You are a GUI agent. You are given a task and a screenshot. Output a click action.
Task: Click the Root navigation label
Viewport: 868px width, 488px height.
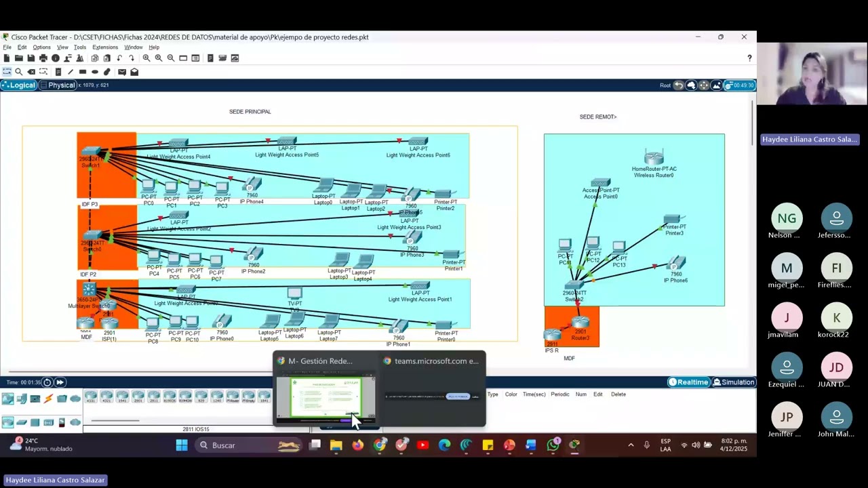[x=665, y=85]
